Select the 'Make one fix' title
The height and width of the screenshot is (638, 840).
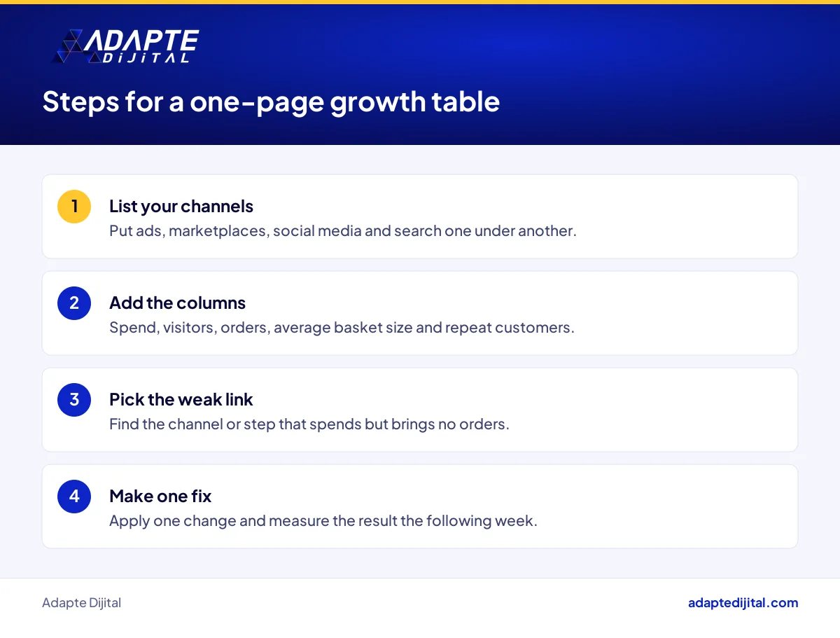coord(160,497)
